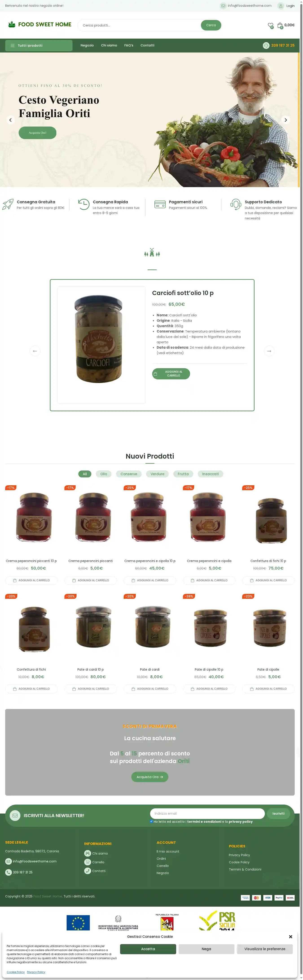Click Accetta on cookie banner

point(148,949)
